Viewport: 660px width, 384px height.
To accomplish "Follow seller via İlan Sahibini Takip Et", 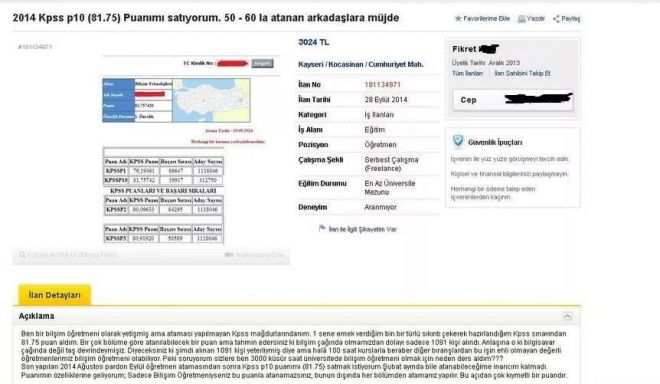I will [x=522, y=73].
